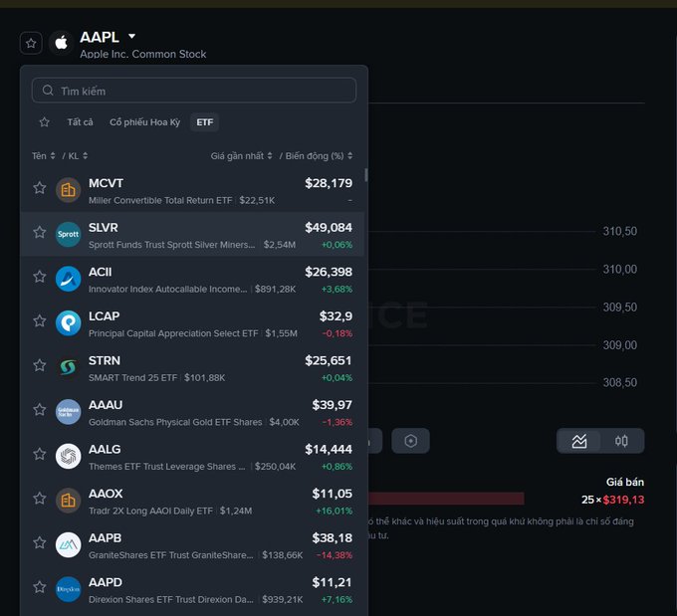
Task: Click Goldman Sachs Physical Gold ETF Shares
Action: [175, 422]
